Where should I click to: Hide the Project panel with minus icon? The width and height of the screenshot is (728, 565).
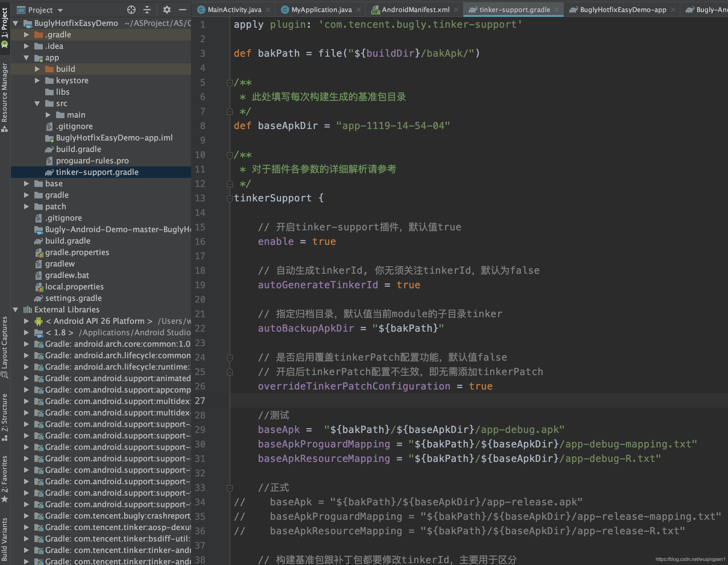[x=182, y=10]
